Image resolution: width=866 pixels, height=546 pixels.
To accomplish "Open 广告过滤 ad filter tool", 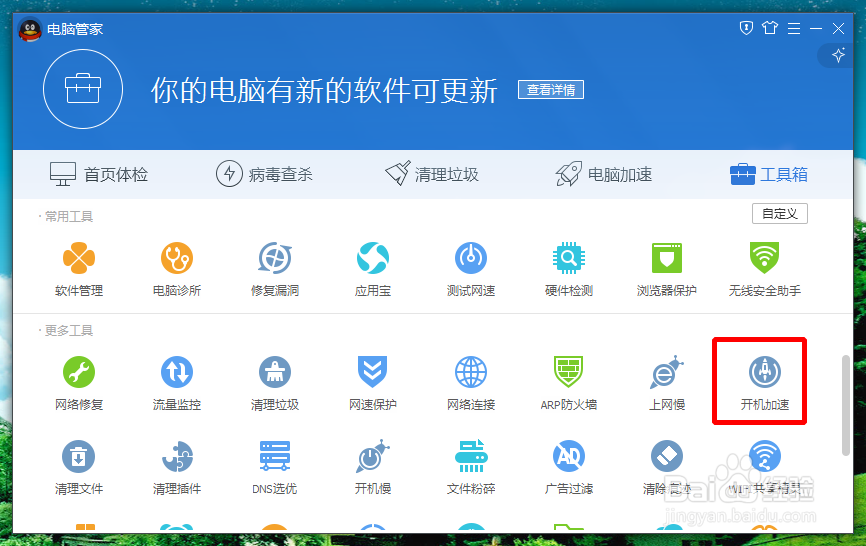I will click(569, 468).
